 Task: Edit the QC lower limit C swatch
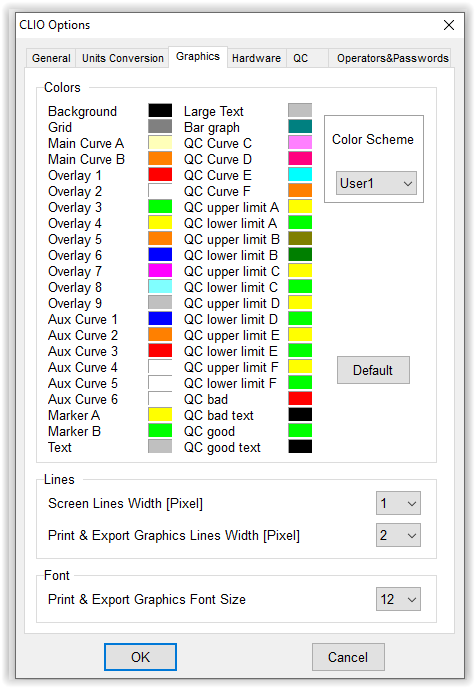coord(300,287)
